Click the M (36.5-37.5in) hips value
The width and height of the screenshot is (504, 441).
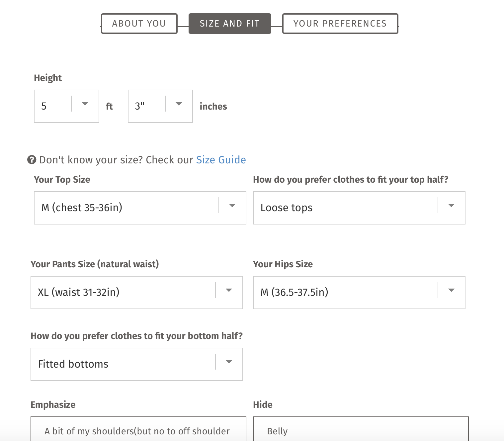click(294, 292)
